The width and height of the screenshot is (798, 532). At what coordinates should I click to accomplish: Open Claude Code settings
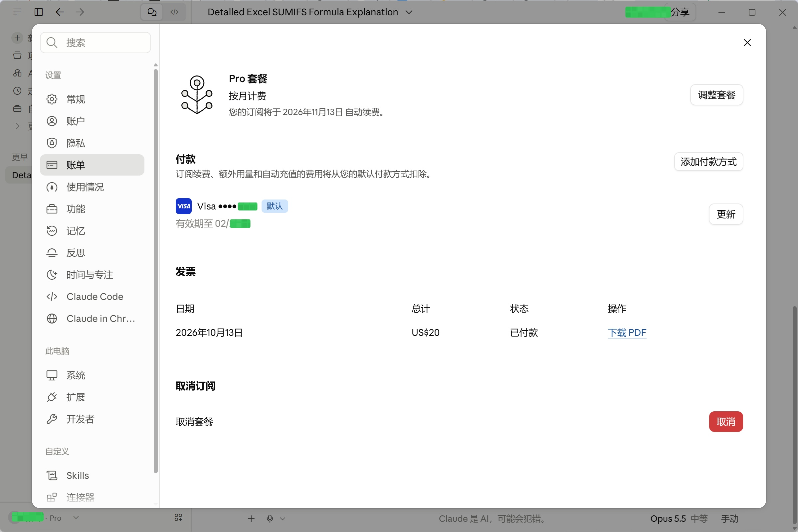[92, 297]
